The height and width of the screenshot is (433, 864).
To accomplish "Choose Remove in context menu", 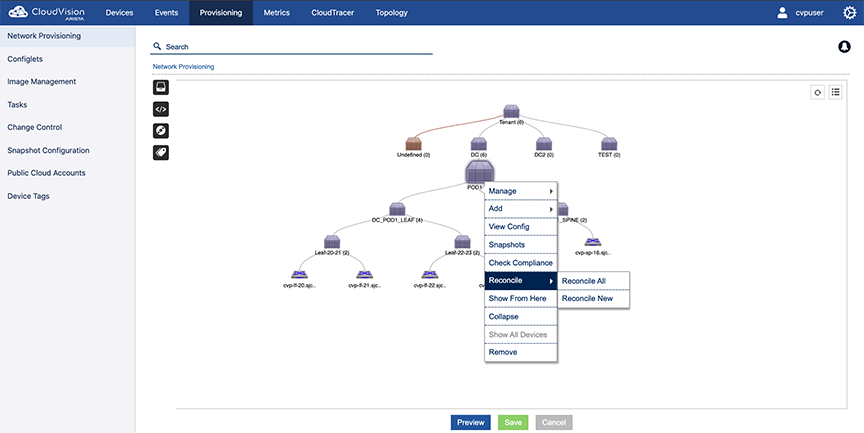I will coord(521,352).
